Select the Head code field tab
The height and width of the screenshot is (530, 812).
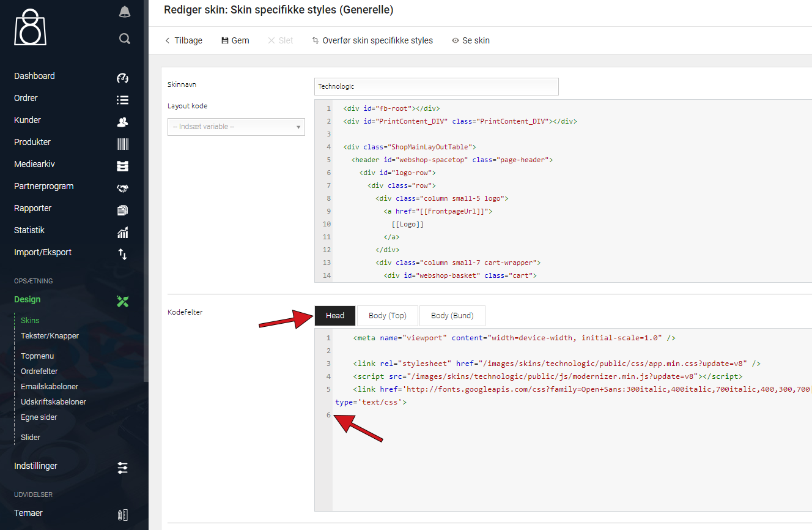pyautogui.click(x=335, y=316)
